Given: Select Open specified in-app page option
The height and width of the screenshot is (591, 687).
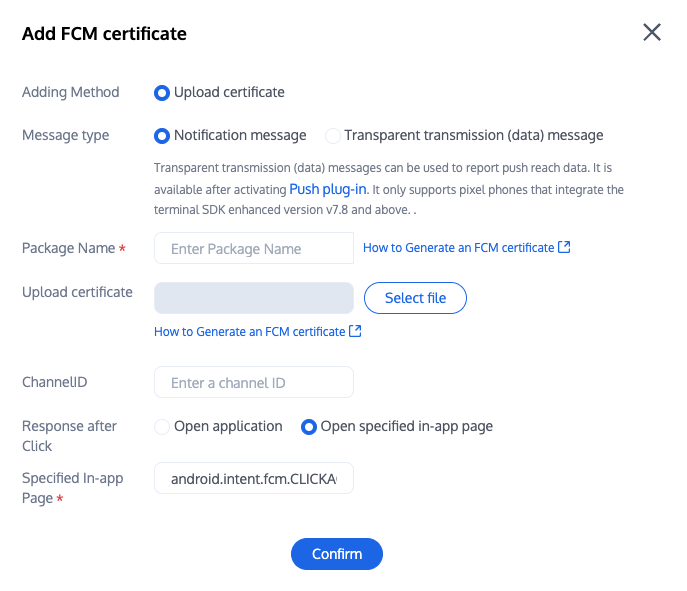Looking at the screenshot, I should coord(309,427).
